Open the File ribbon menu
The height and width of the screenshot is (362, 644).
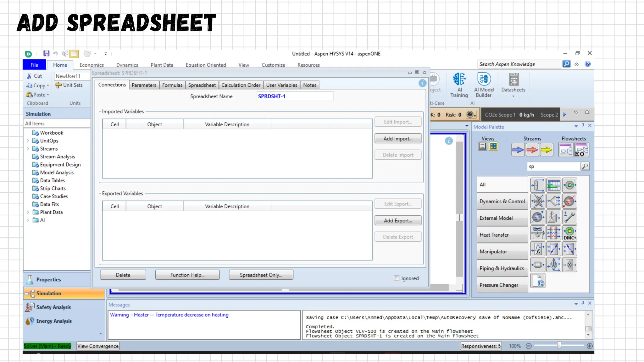[x=34, y=65]
